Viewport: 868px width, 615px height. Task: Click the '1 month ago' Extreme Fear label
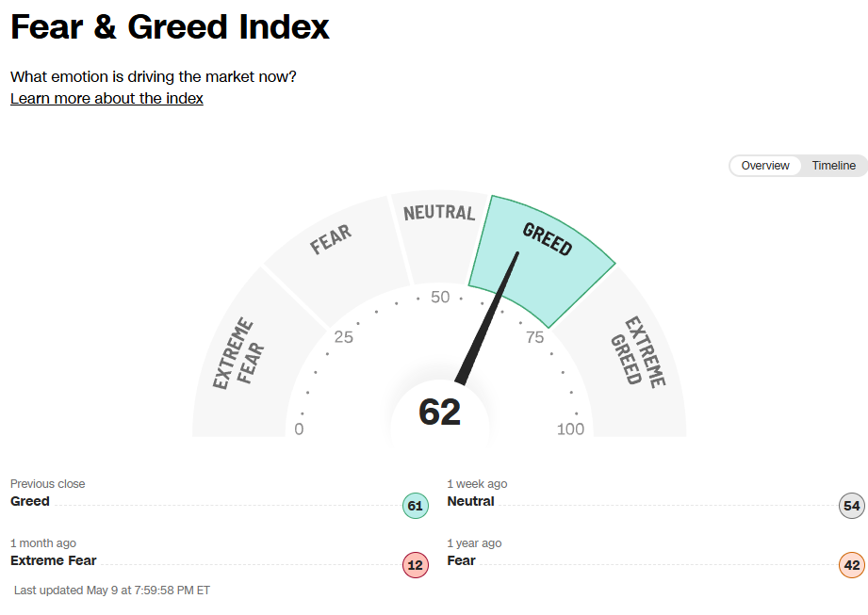point(54,560)
